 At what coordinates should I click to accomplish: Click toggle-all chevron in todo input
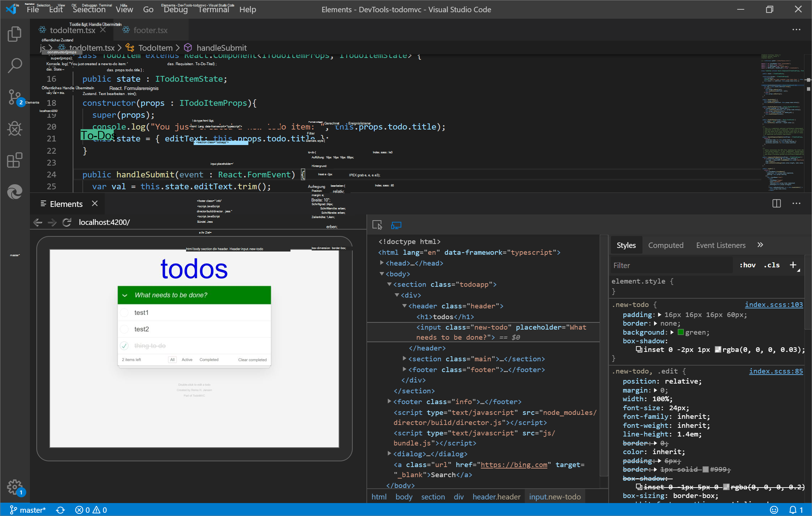(x=125, y=295)
